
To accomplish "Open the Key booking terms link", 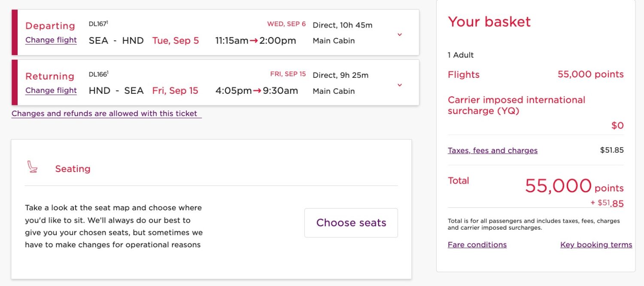I will click(596, 245).
